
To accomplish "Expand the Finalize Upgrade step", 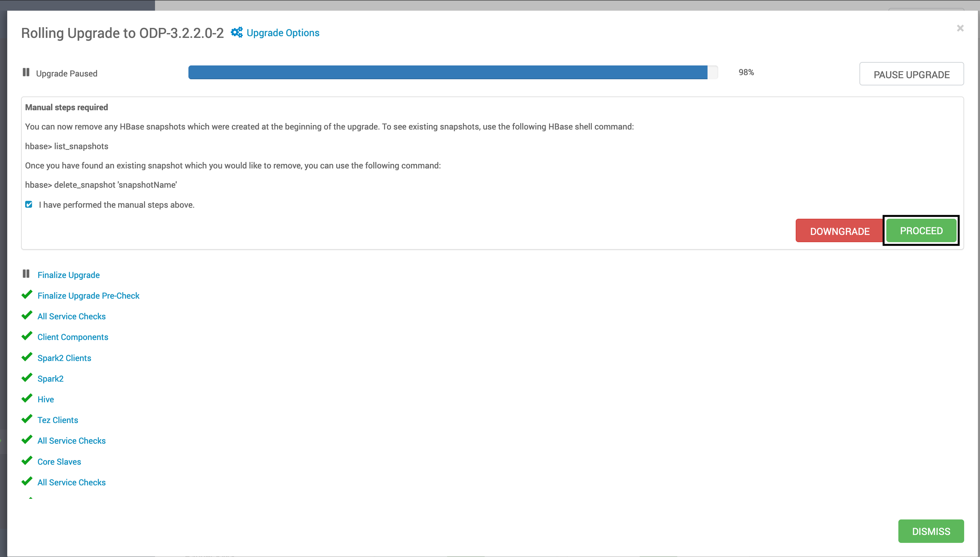I will pyautogui.click(x=69, y=275).
